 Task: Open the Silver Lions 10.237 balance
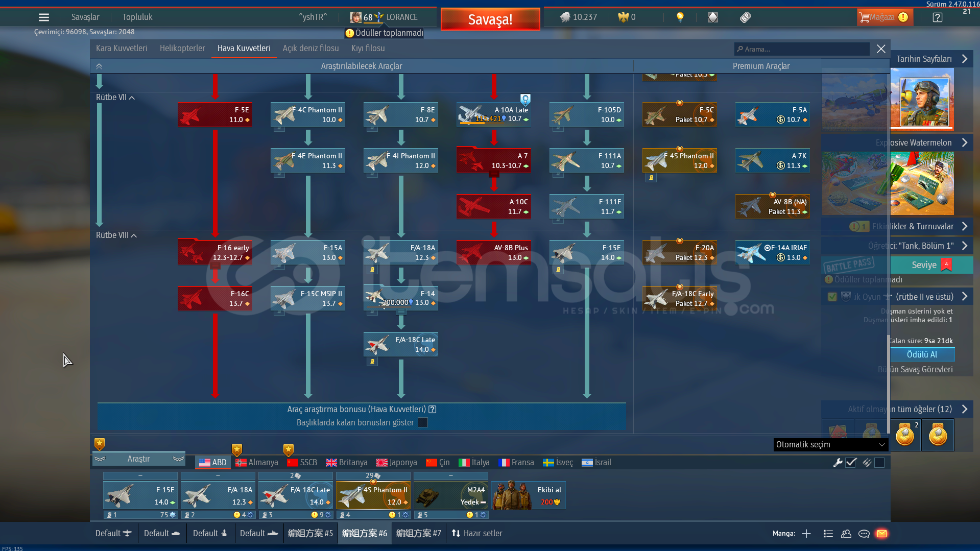[x=578, y=17]
